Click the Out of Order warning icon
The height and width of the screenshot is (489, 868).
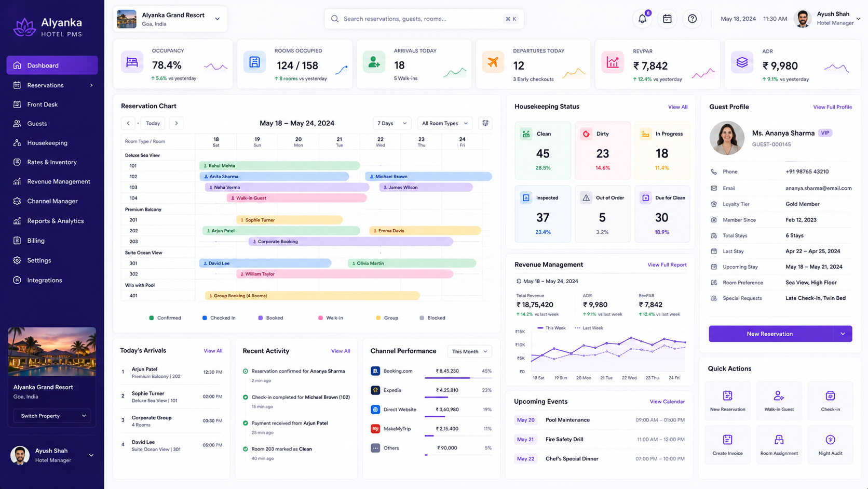coord(586,198)
